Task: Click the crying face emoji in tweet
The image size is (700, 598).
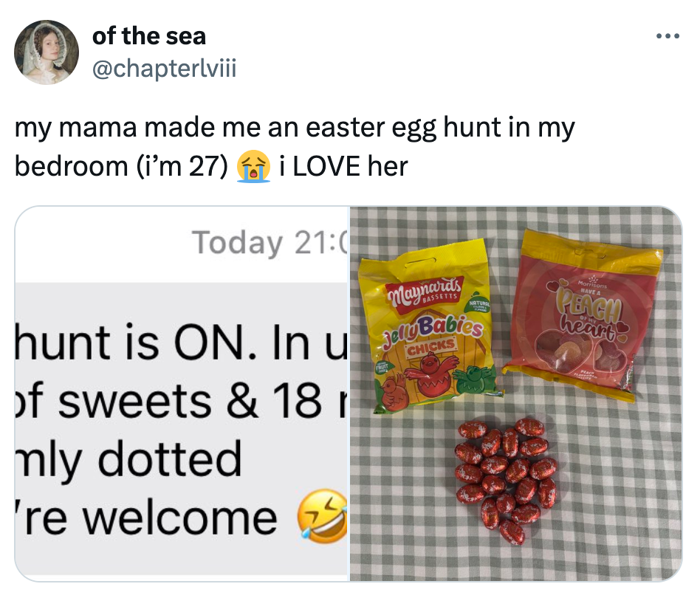Action: (x=251, y=166)
